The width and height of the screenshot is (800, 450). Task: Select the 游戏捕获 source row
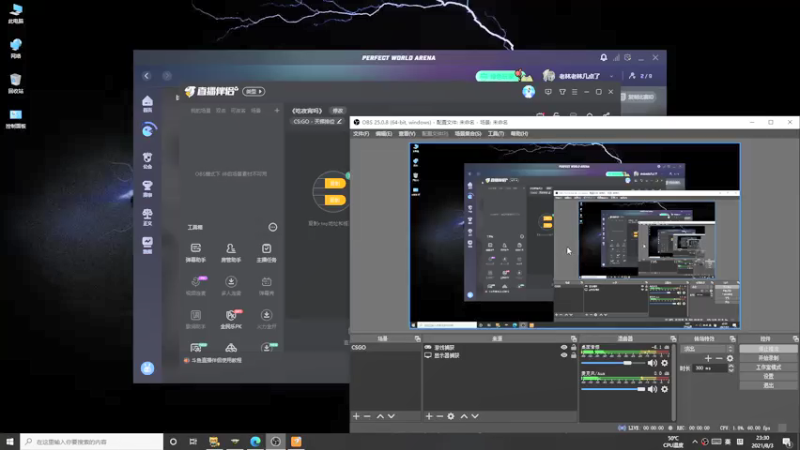tap(500, 347)
